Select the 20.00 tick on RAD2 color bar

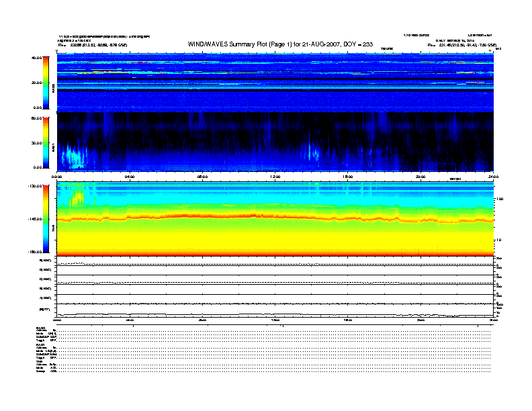point(36,83)
